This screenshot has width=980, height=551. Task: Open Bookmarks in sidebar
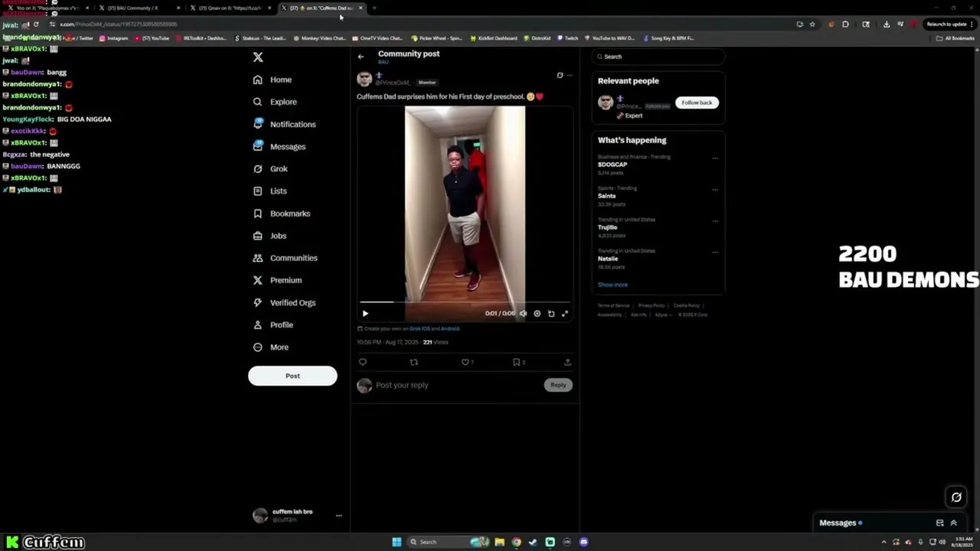click(x=281, y=214)
